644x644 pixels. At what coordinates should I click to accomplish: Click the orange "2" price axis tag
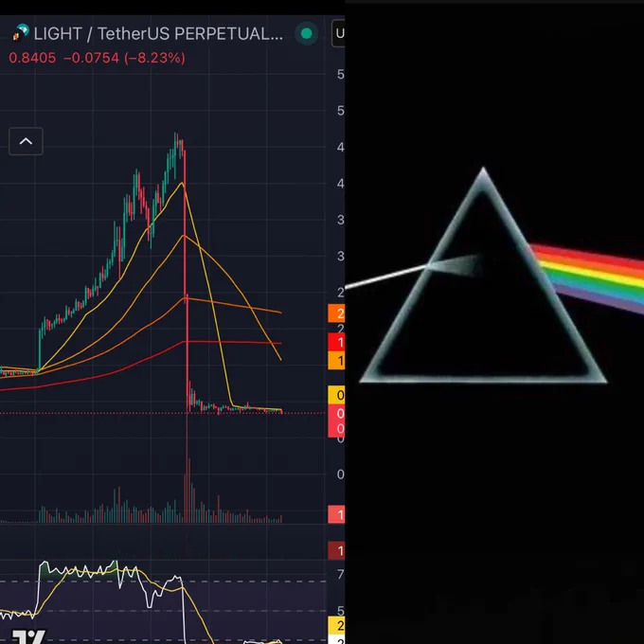tap(336, 313)
